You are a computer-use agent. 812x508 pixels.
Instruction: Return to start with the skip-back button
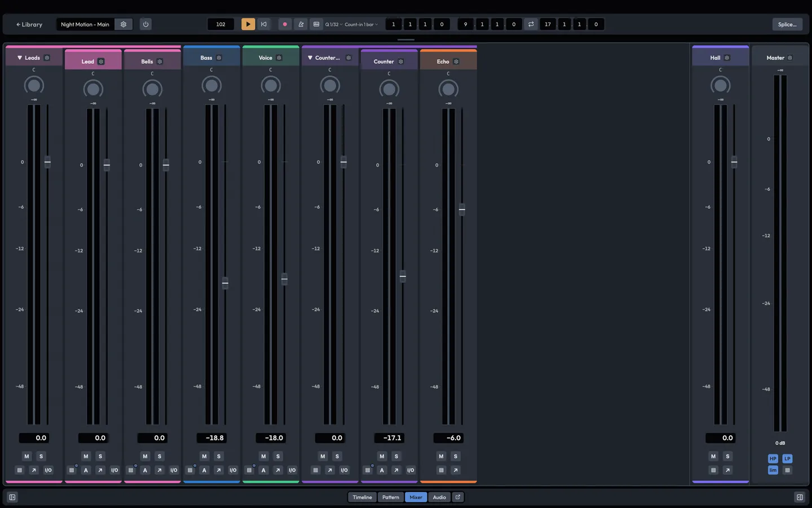263,24
